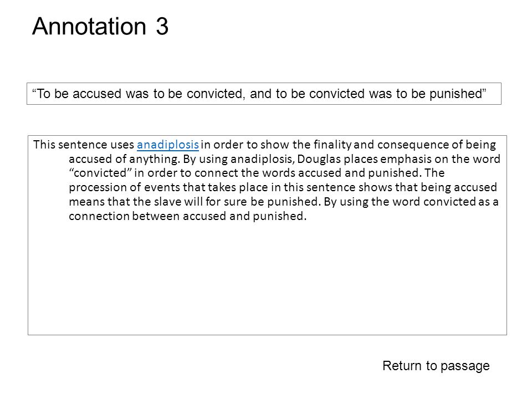Viewport: 532px width, 399px height.
Task: Click the word "accused" in the top quote
Action: (x=96, y=94)
